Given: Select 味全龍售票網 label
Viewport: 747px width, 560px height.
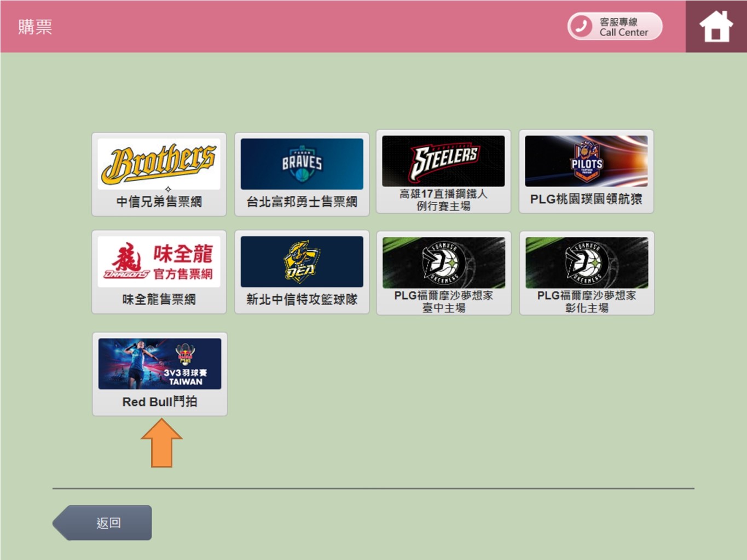Looking at the screenshot, I should (x=159, y=299).
